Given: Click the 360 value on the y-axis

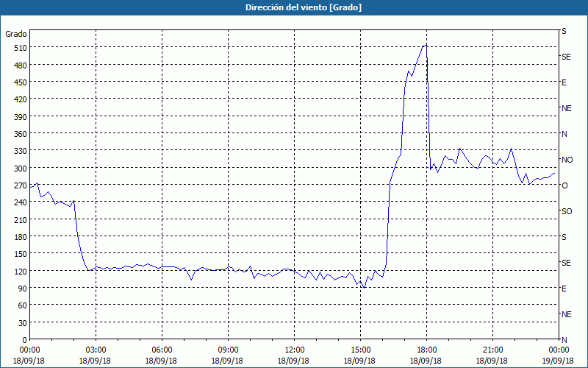Looking at the screenshot, I should pyautogui.click(x=21, y=134).
